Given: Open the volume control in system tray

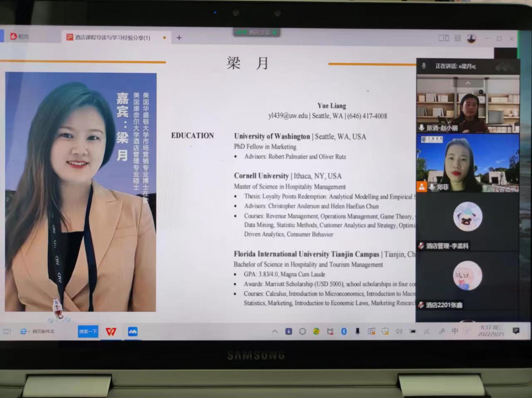Looking at the screenshot, I should click(x=399, y=332).
